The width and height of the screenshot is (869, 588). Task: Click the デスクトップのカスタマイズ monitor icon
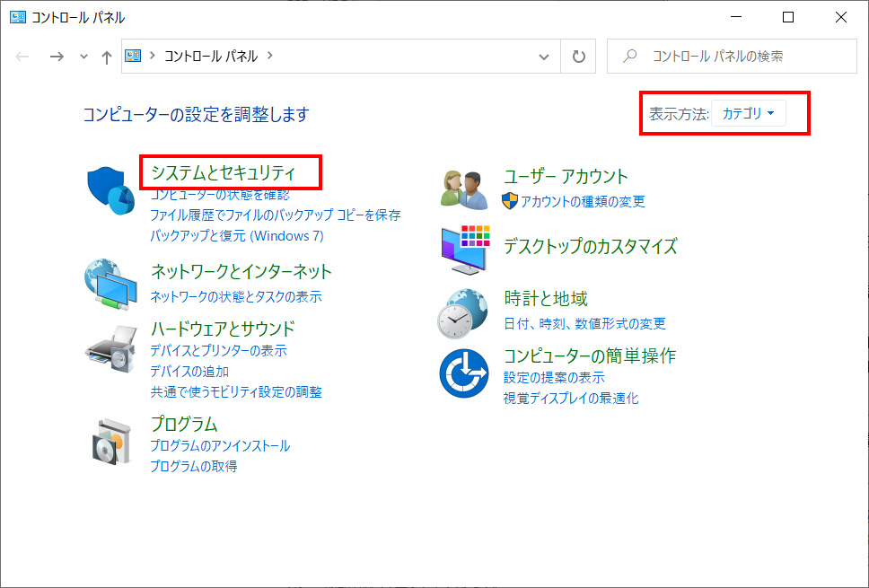[x=466, y=250]
